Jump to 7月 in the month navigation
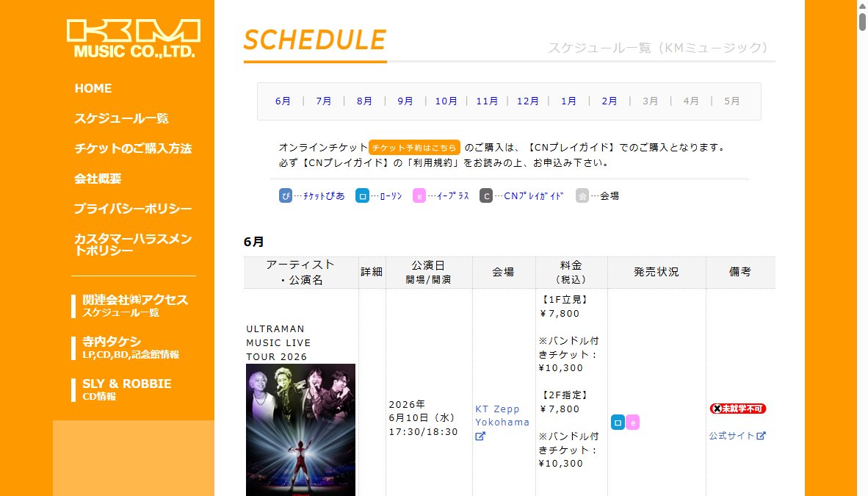Image resolution: width=868 pixels, height=496 pixels. 324,101
